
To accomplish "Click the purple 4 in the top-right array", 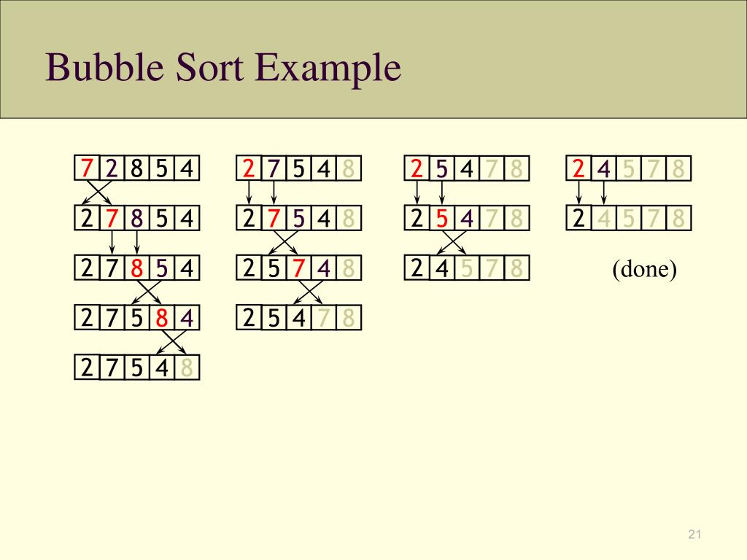I will pyautogui.click(x=603, y=168).
